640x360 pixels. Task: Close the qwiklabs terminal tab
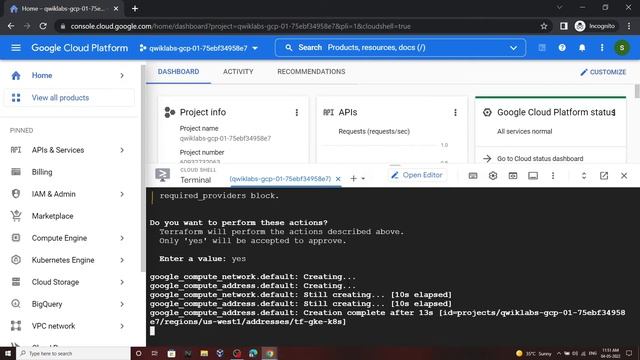(x=338, y=179)
